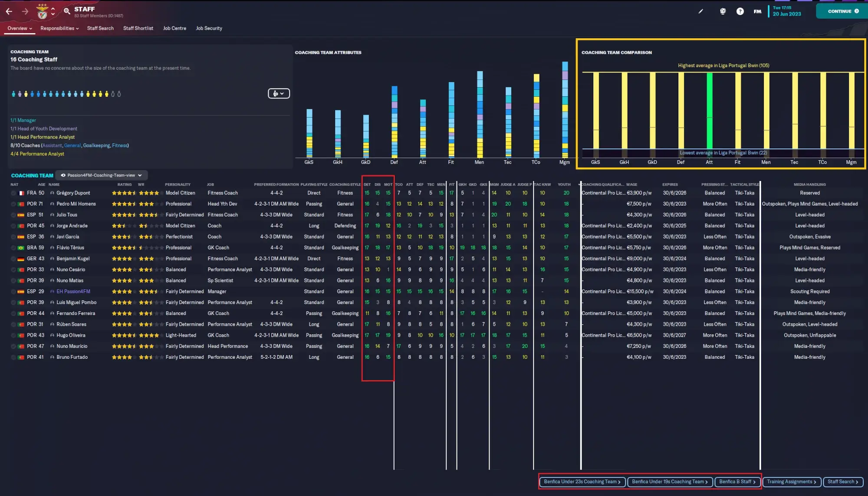This screenshot has width=868, height=496.
Task: Click the calendar date 20 Jun 2023
Action: pyautogui.click(x=787, y=14)
